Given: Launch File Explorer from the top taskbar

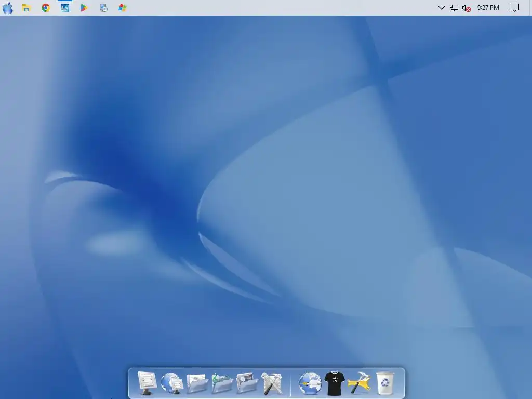Looking at the screenshot, I should point(26,8).
